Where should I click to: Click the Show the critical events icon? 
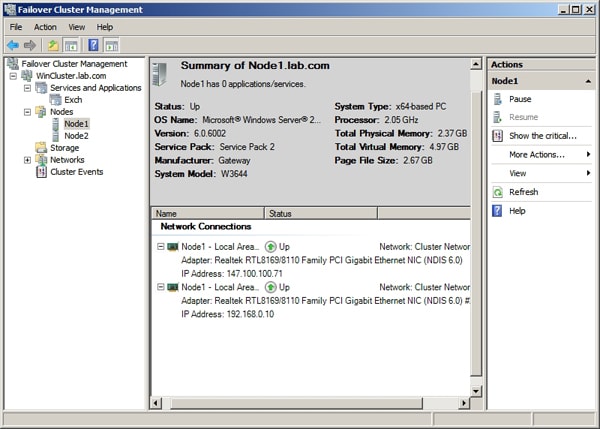click(x=497, y=135)
